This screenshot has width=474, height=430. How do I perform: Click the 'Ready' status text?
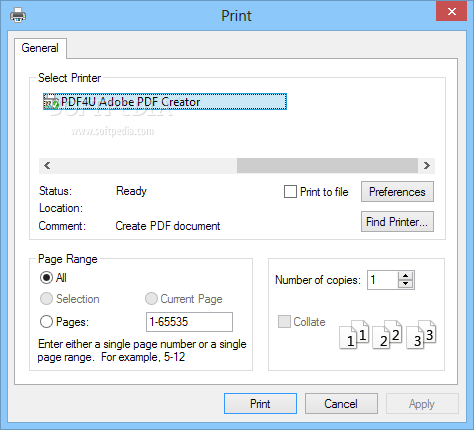(131, 191)
